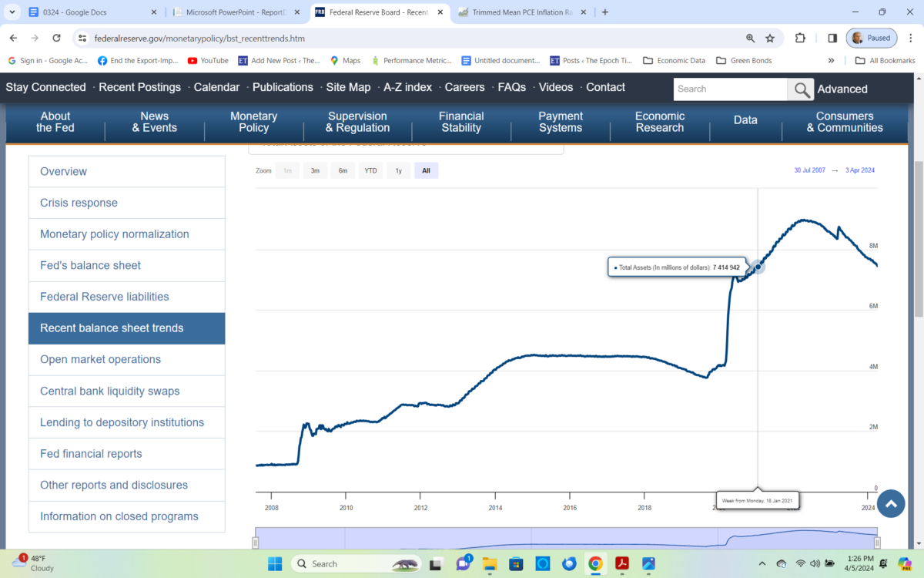Reload the page with the refresh icon
This screenshot has height=578, width=924.
(x=56, y=38)
